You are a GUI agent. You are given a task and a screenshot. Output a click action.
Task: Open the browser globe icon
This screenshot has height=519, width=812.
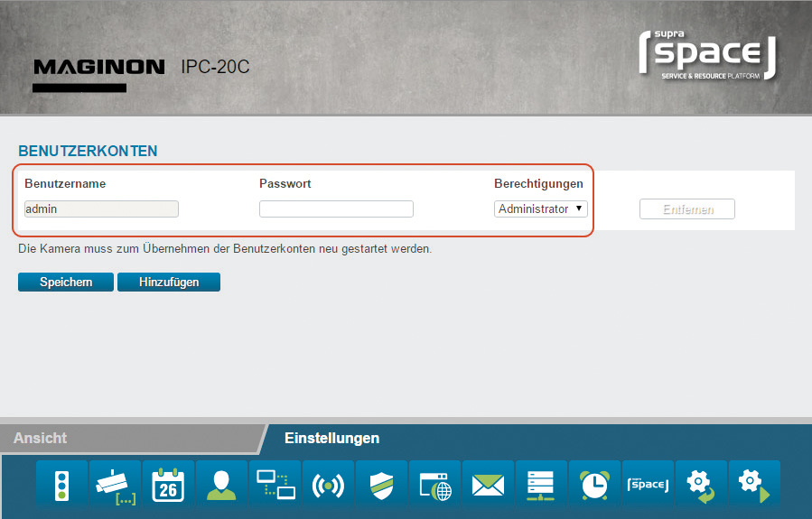click(x=435, y=485)
